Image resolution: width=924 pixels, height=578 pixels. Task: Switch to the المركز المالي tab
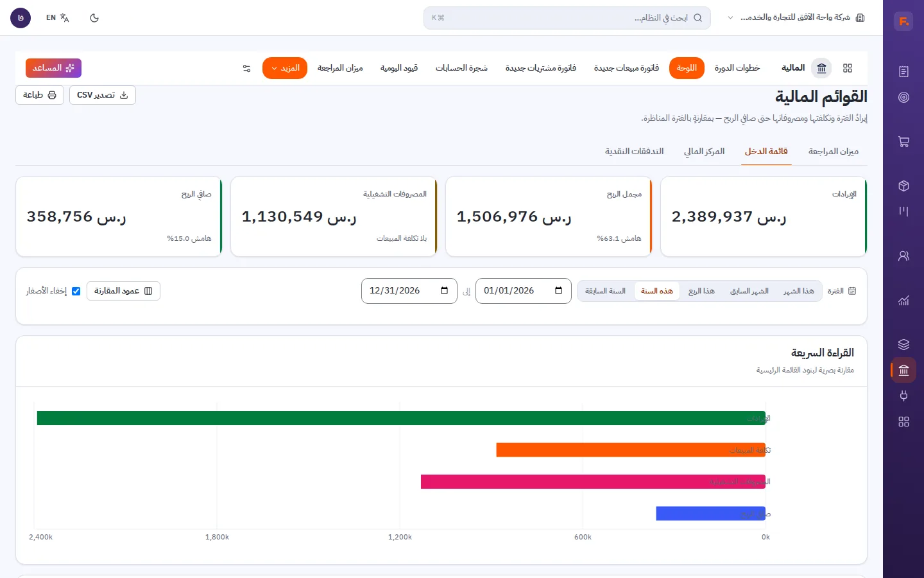(704, 152)
